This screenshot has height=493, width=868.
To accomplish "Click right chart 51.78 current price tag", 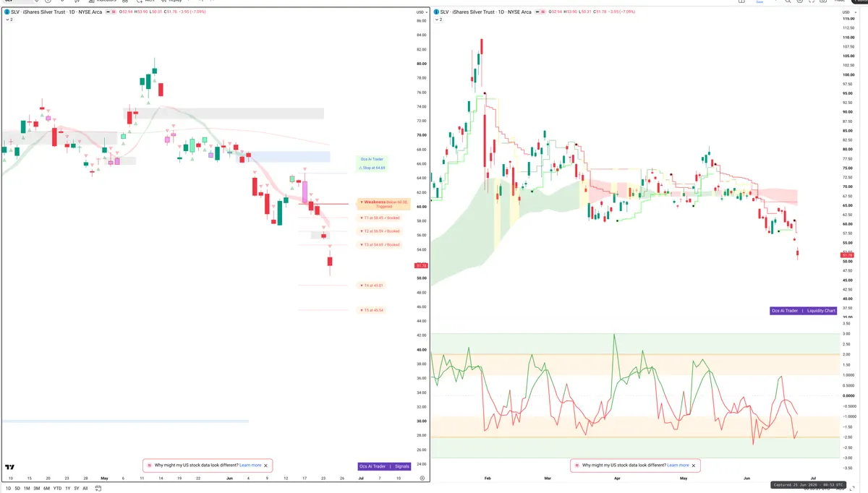I will (847, 255).
